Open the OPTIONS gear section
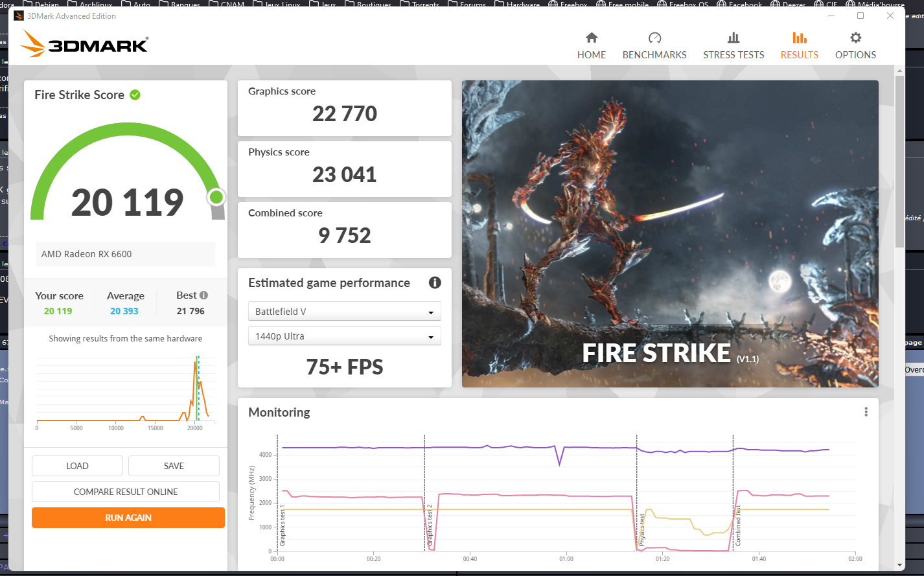924x576 pixels. (x=855, y=46)
